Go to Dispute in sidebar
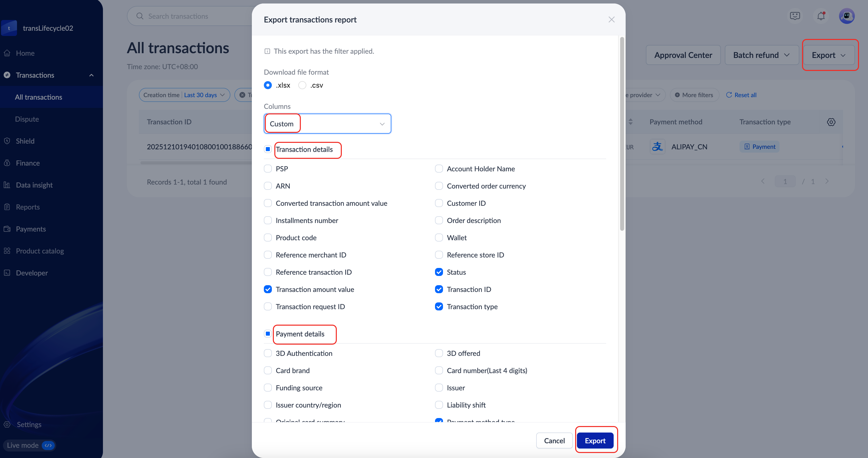 pos(27,119)
